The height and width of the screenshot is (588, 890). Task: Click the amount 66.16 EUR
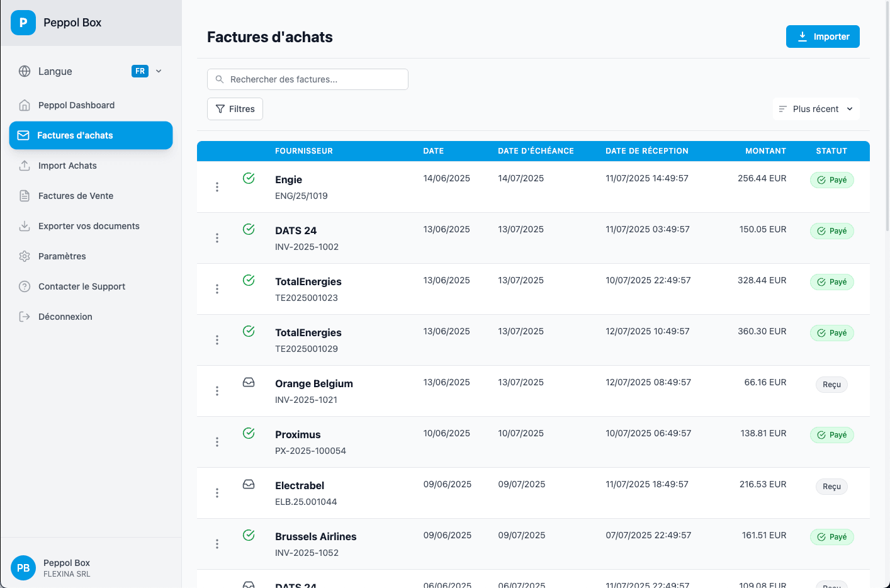pyautogui.click(x=765, y=382)
